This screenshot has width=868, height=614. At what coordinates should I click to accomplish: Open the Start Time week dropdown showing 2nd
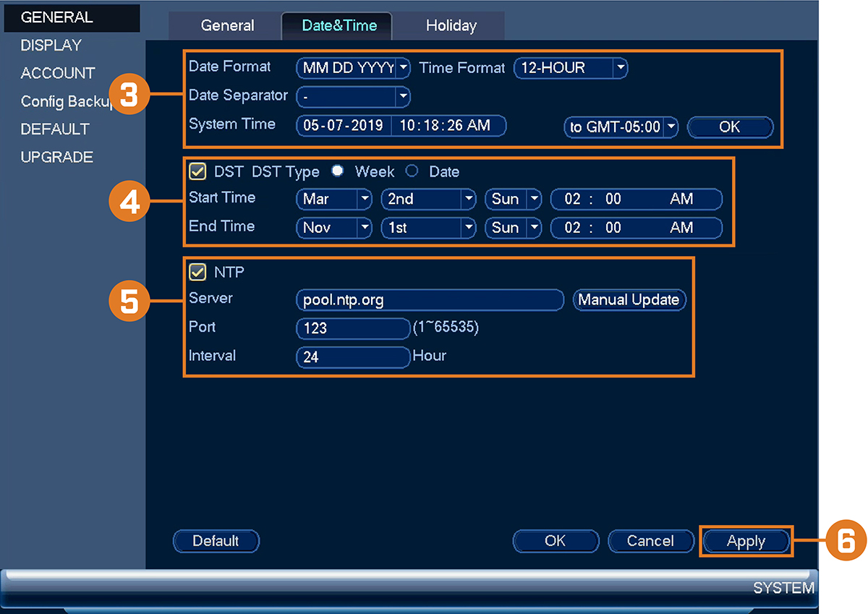[428, 199]
